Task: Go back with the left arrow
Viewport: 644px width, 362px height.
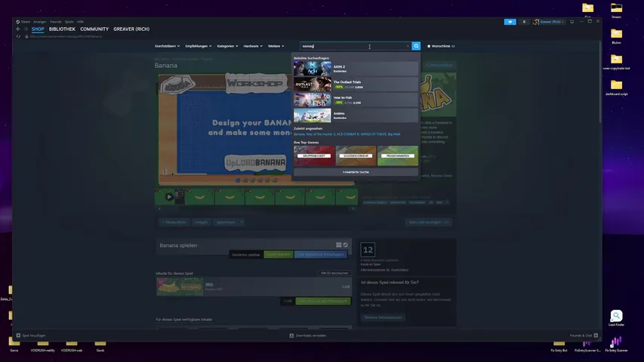Action: pos(18,29)
